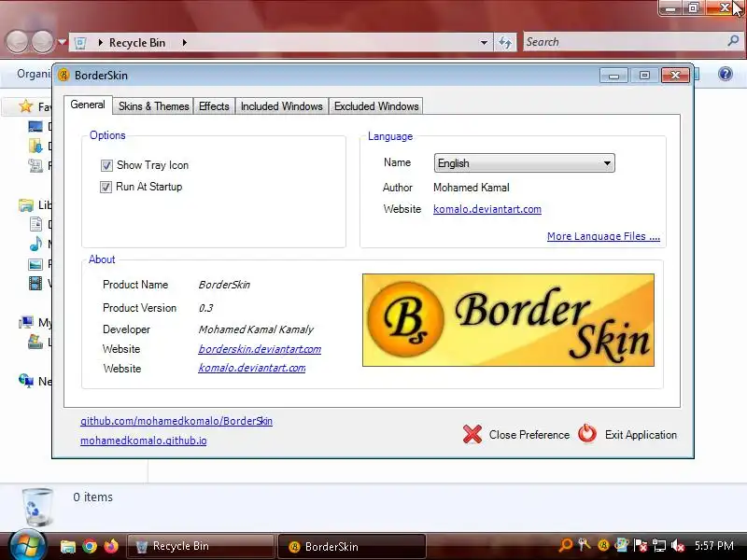Click the Libraries icon in sidebar
This screenshot has width=747, height=560.
[26, 204]
